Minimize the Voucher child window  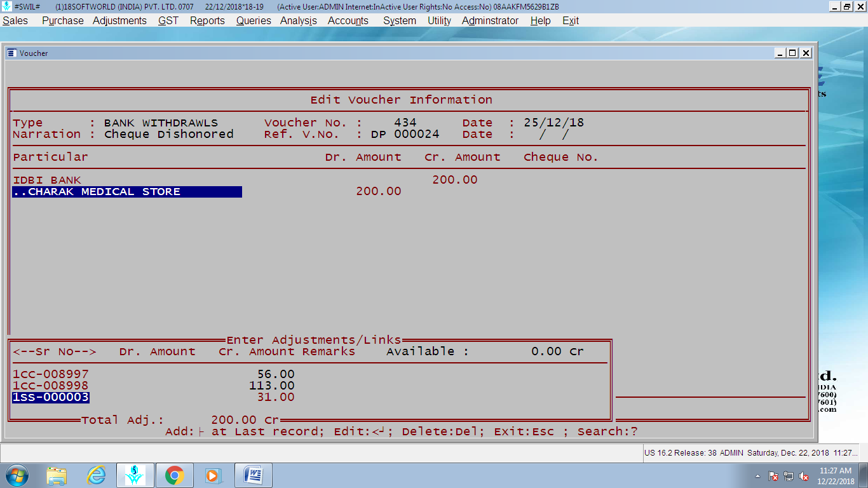click(x=780, y=53)
